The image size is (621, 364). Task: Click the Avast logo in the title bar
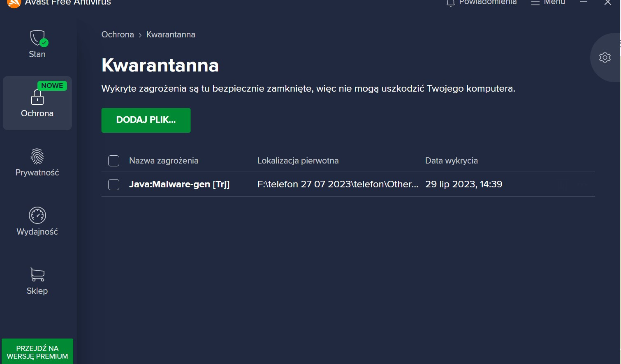point(14,3)
